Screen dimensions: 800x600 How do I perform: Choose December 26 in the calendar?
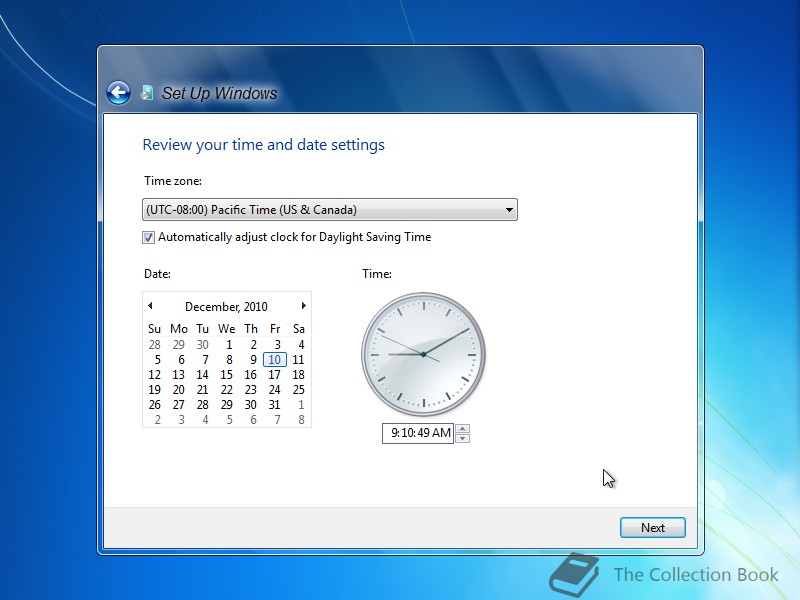pos(155,405)
